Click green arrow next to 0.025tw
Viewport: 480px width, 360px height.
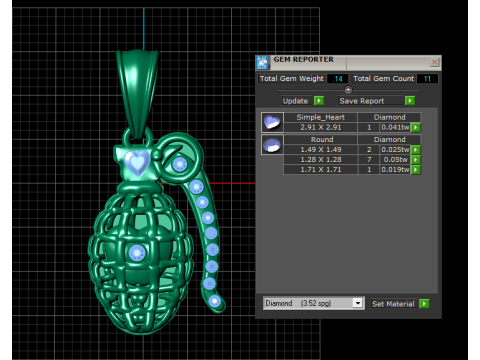416,150
